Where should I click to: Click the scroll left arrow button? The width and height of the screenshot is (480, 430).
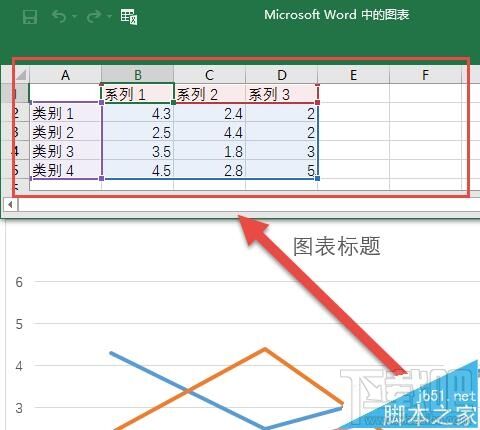(x=10, y=204)
